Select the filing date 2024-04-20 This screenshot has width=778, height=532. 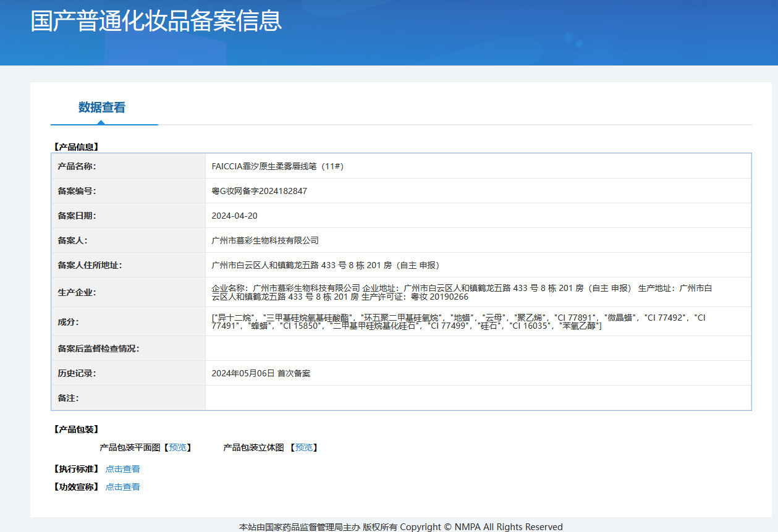(234, 216)
